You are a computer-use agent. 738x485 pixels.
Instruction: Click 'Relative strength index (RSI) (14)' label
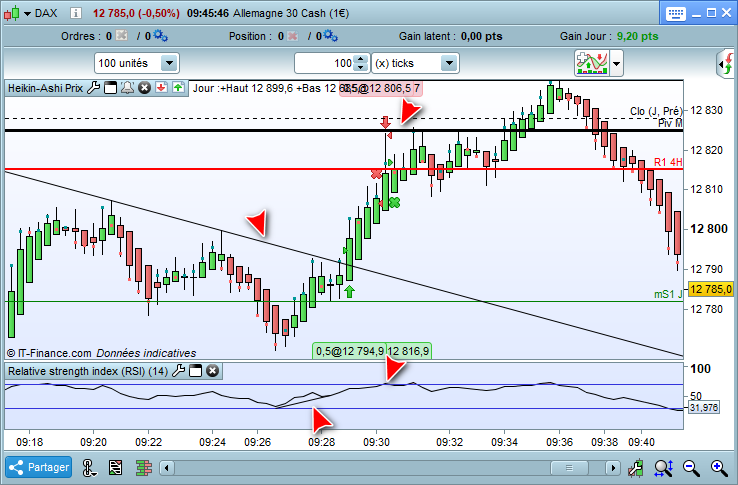pos(88,371)
